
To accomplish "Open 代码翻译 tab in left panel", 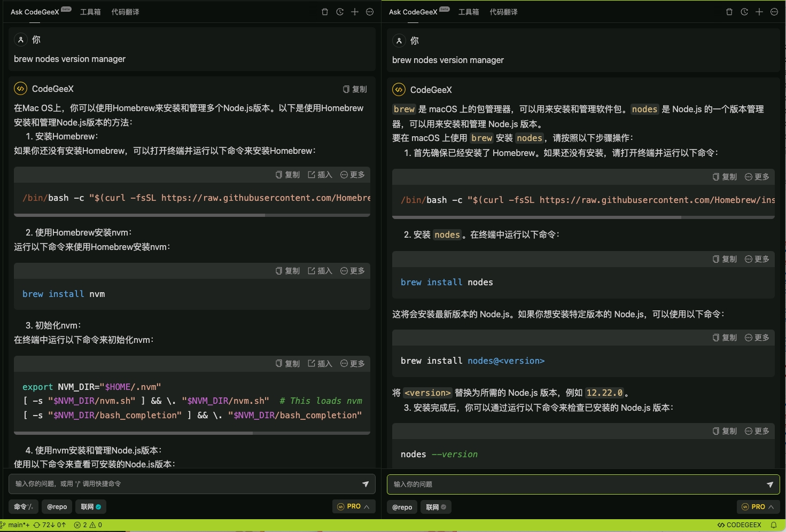I will [x=125, y=12].
